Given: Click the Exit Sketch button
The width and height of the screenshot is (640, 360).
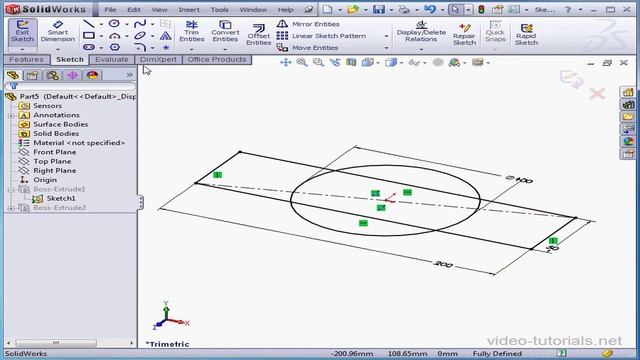Looking at the screenshot, I should pos(22,32).
